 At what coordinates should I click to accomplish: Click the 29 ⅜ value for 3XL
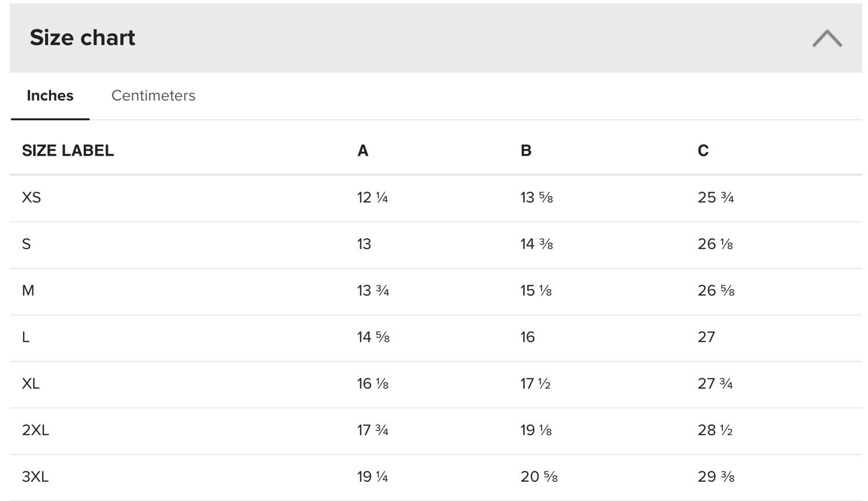click(716, 477)
